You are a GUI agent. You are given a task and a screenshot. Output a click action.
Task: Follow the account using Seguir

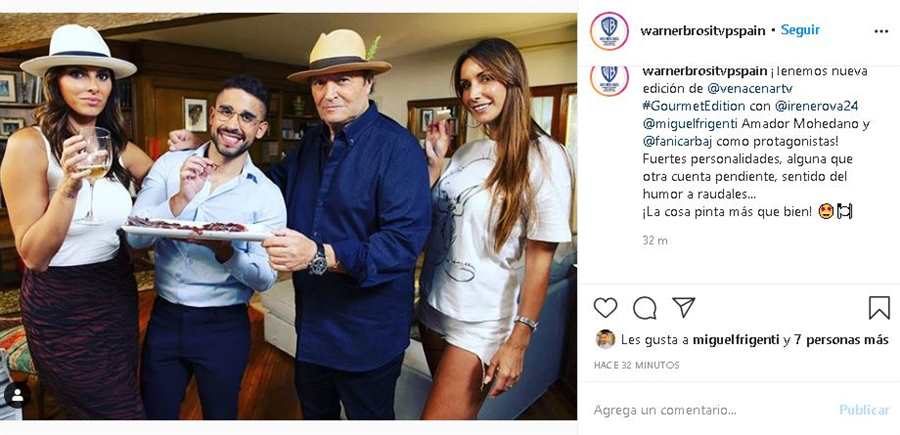pyautogui.click(x=800, y=30)
